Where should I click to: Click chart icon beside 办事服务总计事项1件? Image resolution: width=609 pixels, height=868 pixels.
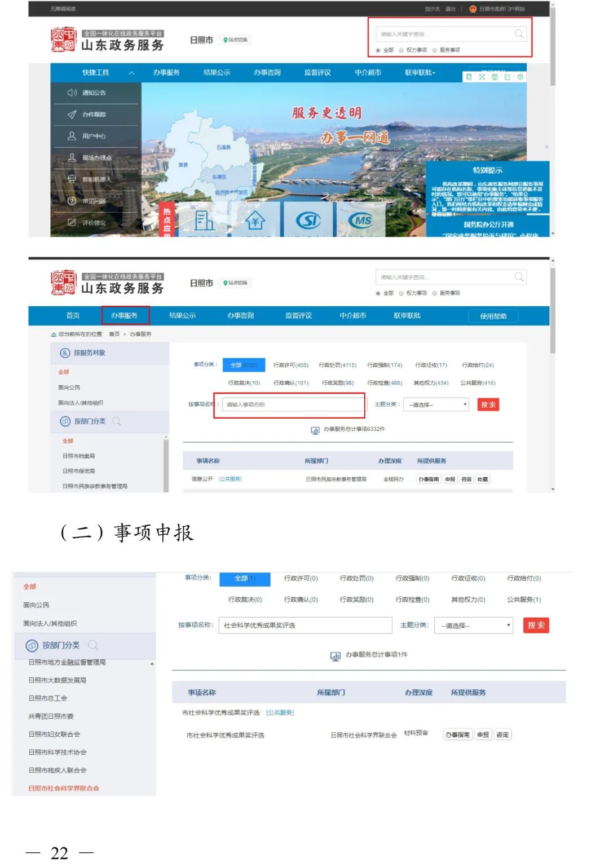tap(336, 656)
